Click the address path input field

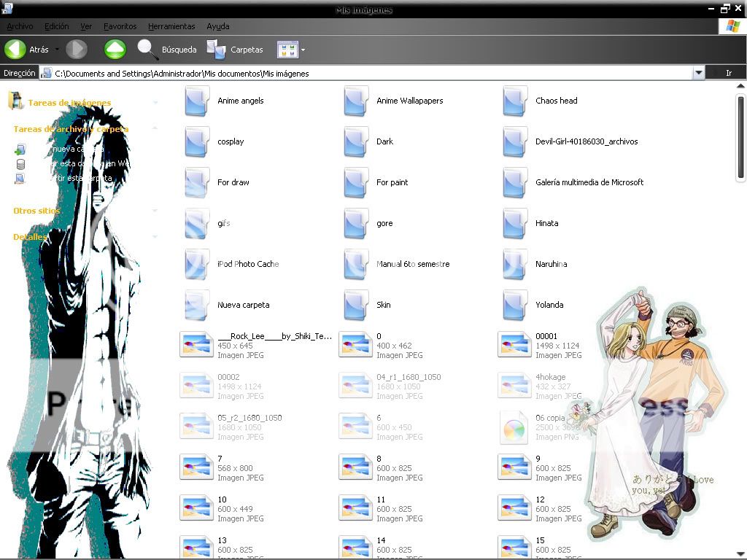click(365, 74)
